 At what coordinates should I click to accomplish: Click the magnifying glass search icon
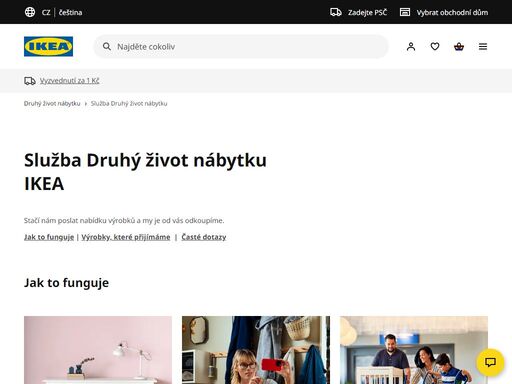pos(107,46)
